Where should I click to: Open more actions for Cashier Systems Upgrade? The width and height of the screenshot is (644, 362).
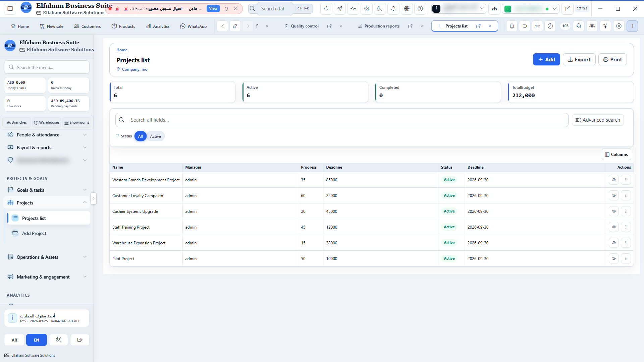626,211
